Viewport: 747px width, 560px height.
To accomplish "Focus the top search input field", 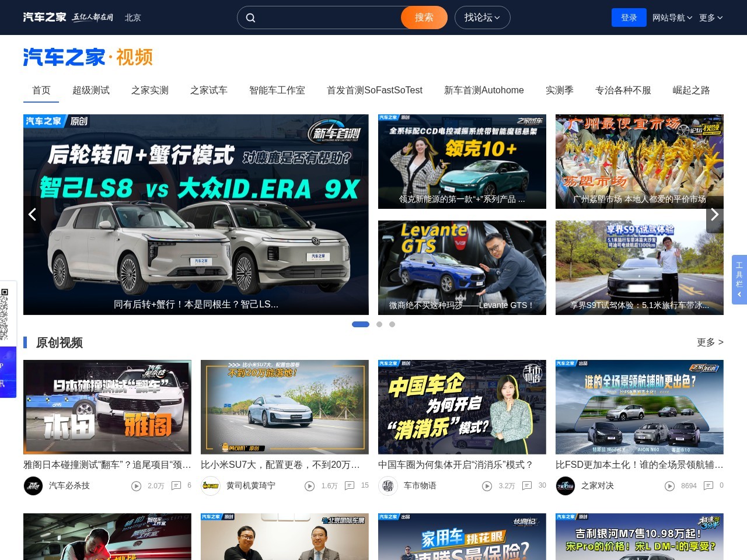I will coord(329,17).
